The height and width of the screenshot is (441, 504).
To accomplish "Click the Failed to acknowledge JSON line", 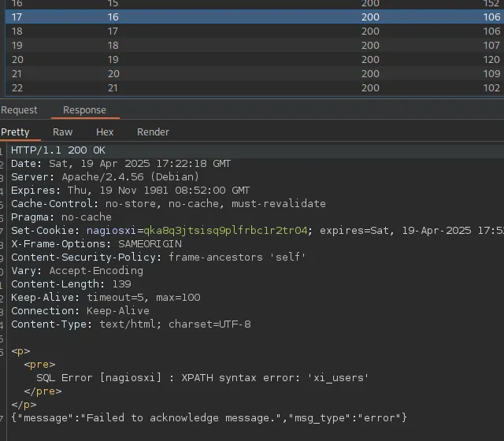I will tap(209, 417).
